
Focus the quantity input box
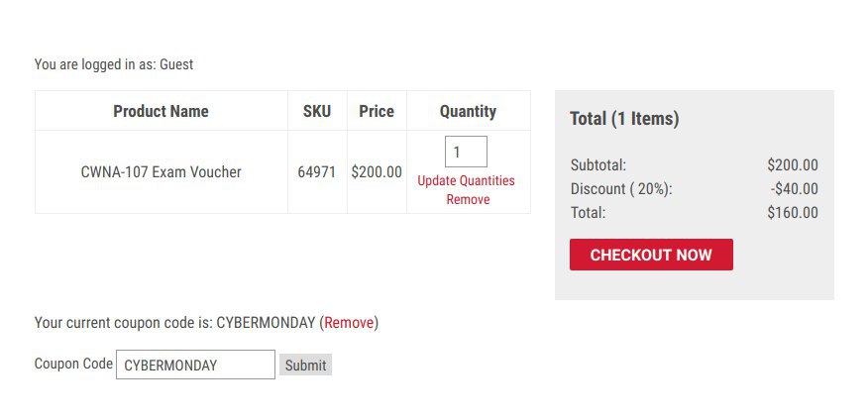[466, 152]
